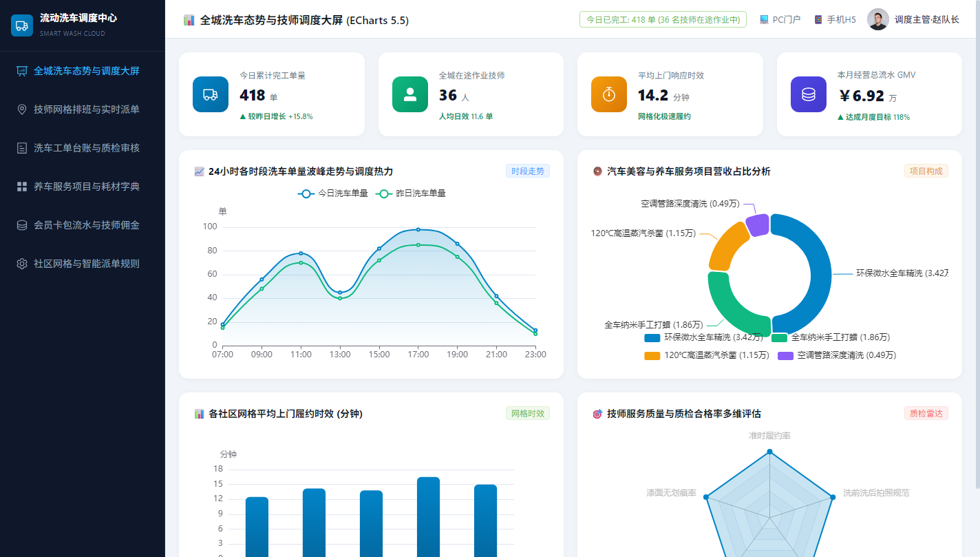Open 社区网格与智能派单规则 settings menu
Image resolution: width=980 pixels, height=557 pixels.
coord(83,264)
